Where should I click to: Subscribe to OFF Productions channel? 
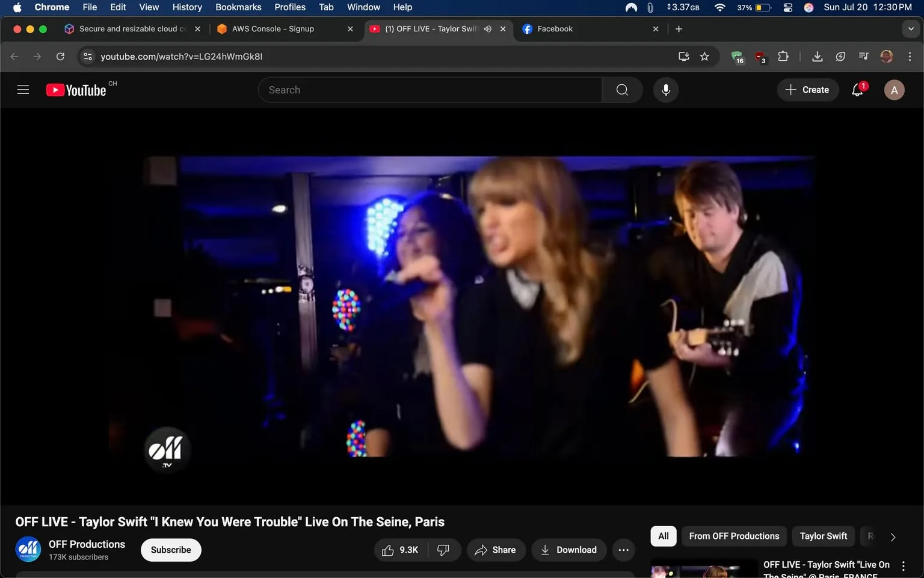(x=171, y=550)
